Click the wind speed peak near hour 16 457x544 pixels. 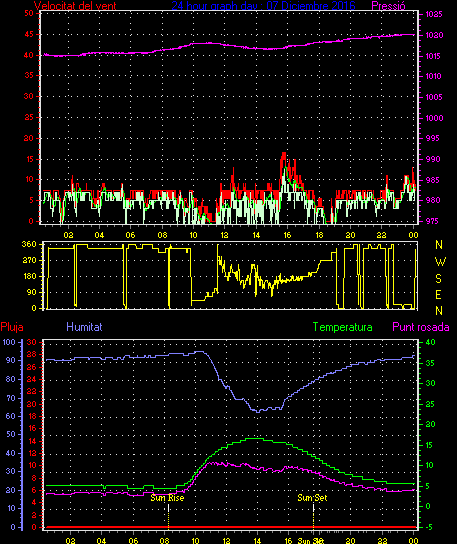(x=284, y=153)
